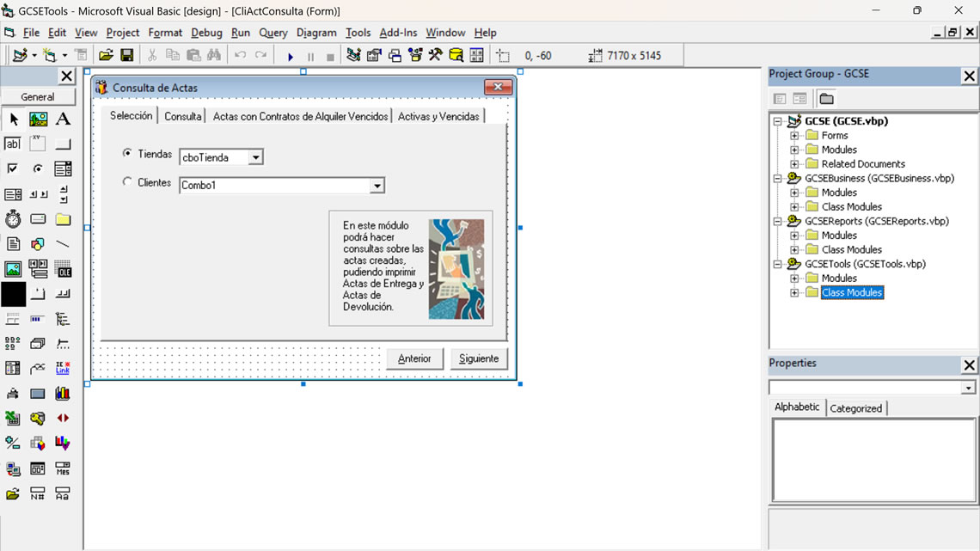Click the Siguiente button on the form
980x551 pixels.
(479, 358)
